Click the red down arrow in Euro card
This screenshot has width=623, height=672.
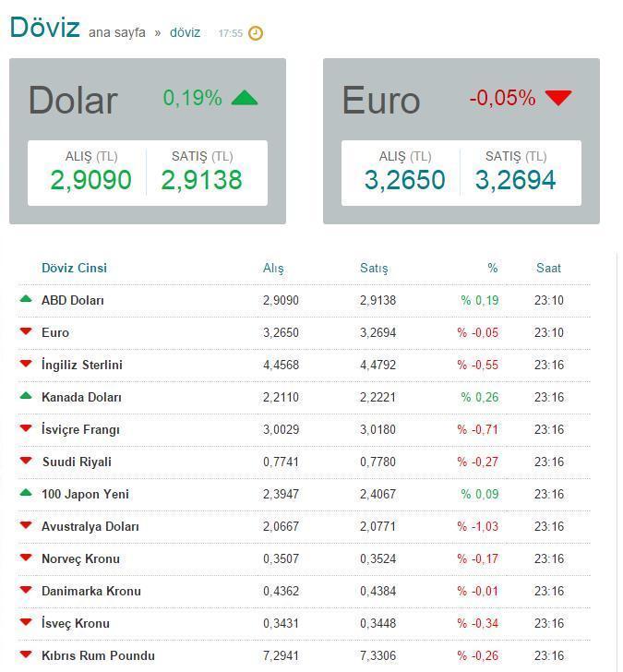(557, 98)
